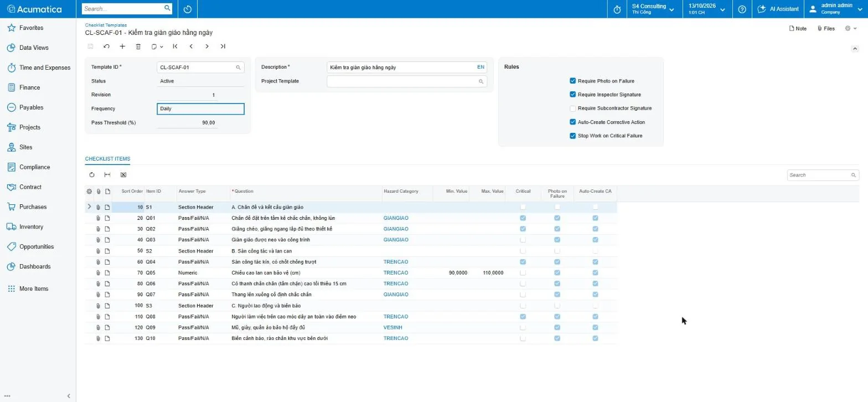Screen dimensions: 868x402
Task: Open the recent history icon beside search
Action: pos(187,9)
